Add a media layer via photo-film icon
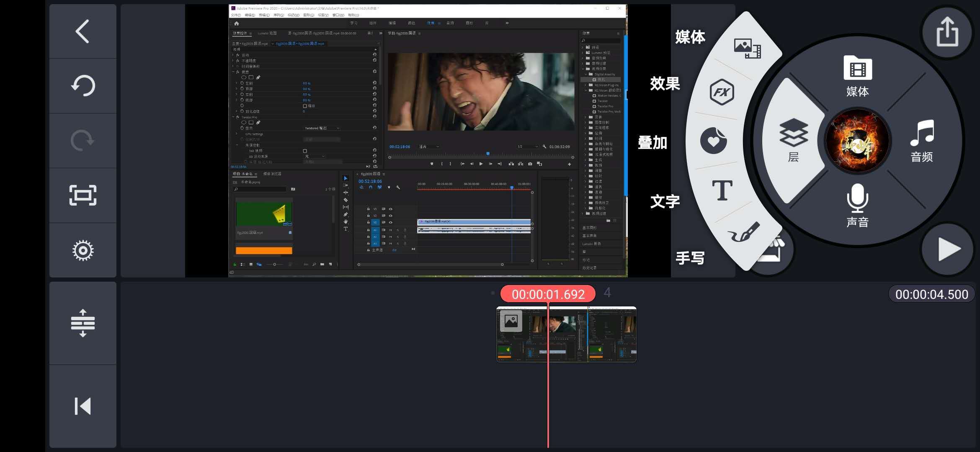This screenshot has height=452, width=980. point(747,49)
